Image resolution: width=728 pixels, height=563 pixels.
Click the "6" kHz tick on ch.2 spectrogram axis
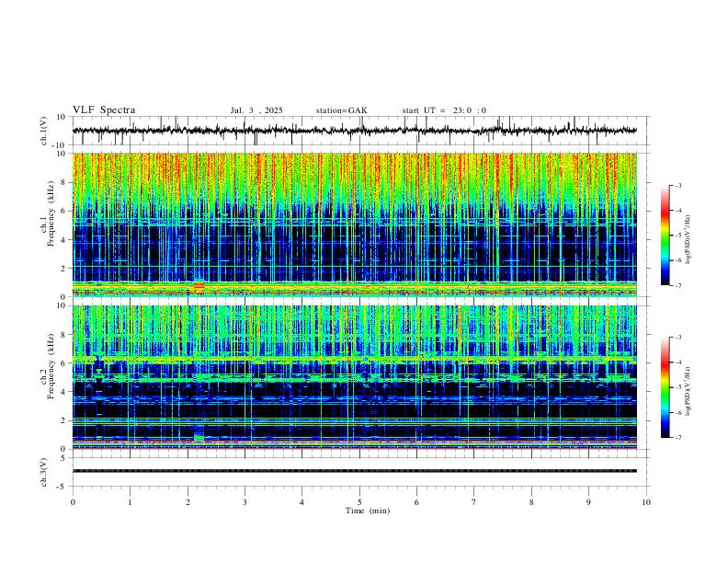point(65,363)
